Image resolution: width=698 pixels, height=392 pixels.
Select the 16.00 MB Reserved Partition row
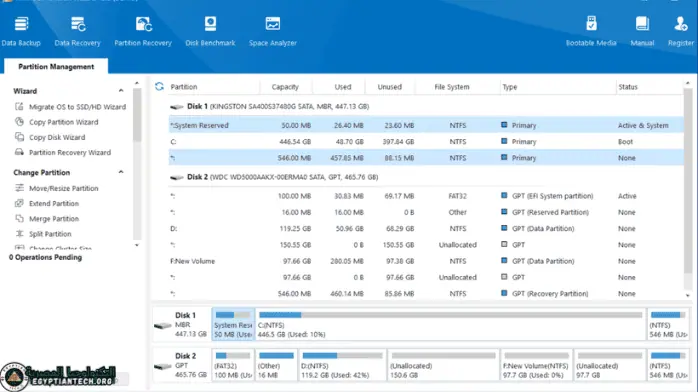(x=426, y=212)
